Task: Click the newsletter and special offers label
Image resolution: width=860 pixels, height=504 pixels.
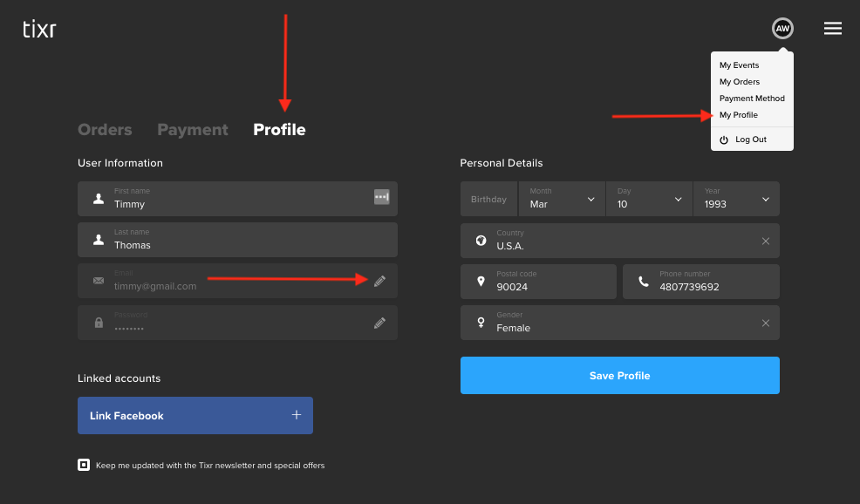Action: [x=210, y=465]
